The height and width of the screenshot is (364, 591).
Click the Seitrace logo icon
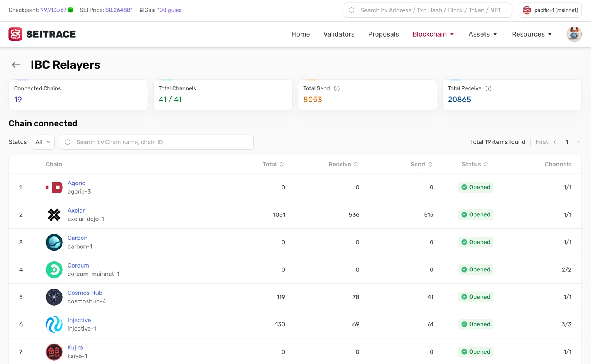point(15,34)
